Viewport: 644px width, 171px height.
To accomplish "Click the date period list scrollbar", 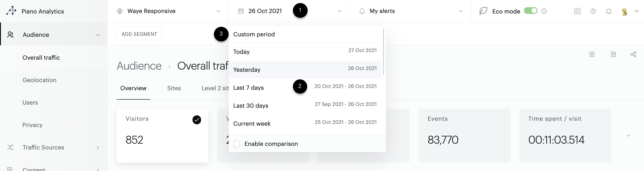I will pos(383,51).
